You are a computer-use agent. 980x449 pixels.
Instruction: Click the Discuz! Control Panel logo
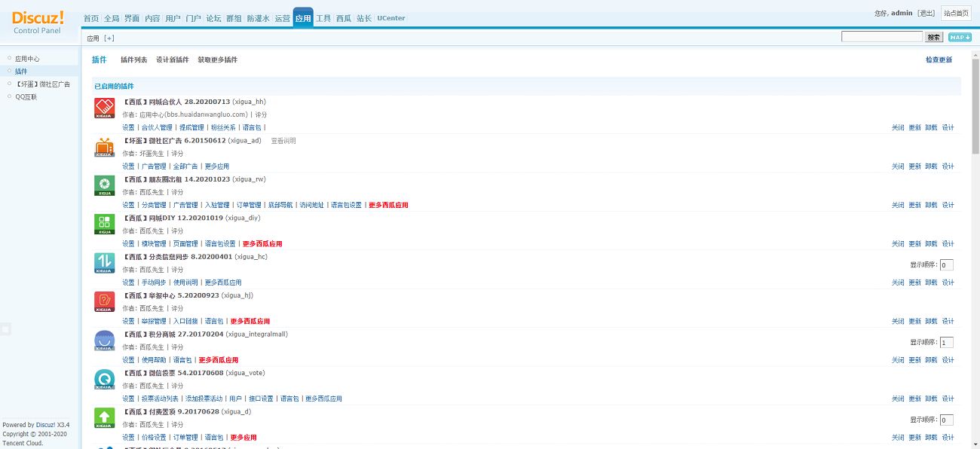tap(38, 20)
